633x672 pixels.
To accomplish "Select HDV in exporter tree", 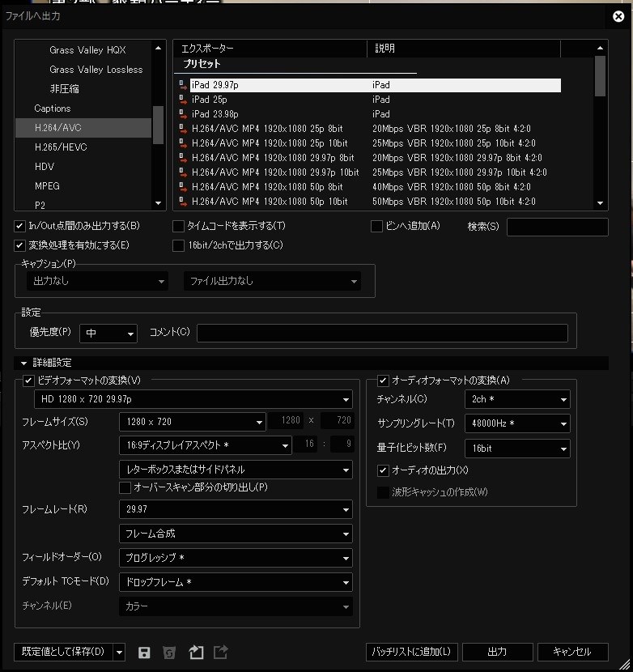I will point(45,167).
